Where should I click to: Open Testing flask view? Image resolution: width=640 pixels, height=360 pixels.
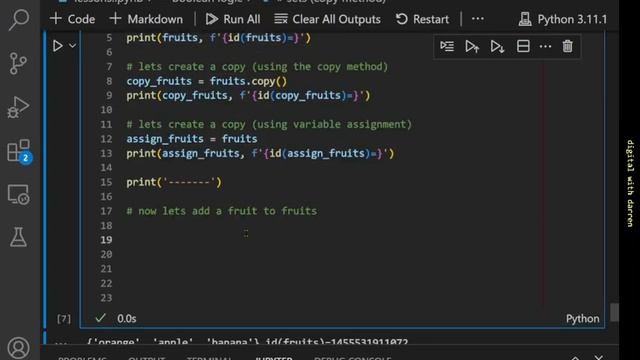pos(18,237)
